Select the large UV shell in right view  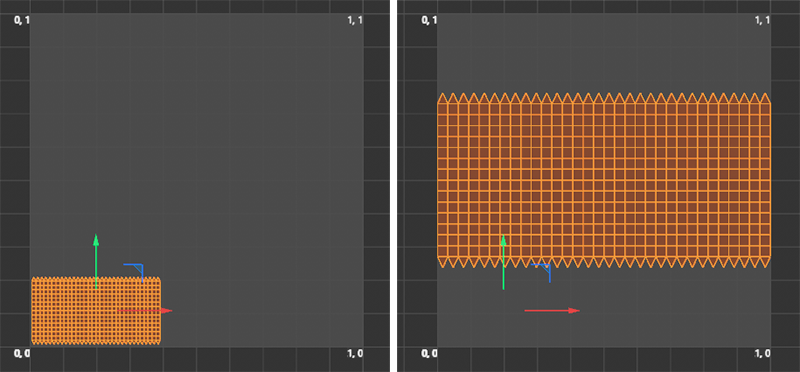pos(604,180)
